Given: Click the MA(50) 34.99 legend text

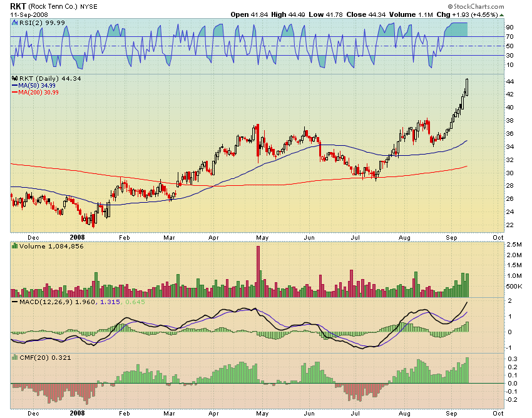Looking at the screenshot, I should 37,86.
